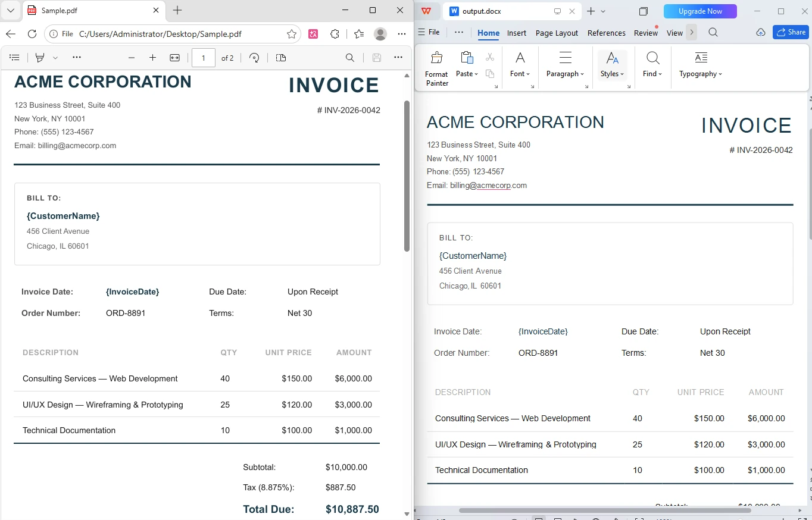Click the fit-to-width icon in PDF toolbar
812x520 pixels.
[174, 58]
